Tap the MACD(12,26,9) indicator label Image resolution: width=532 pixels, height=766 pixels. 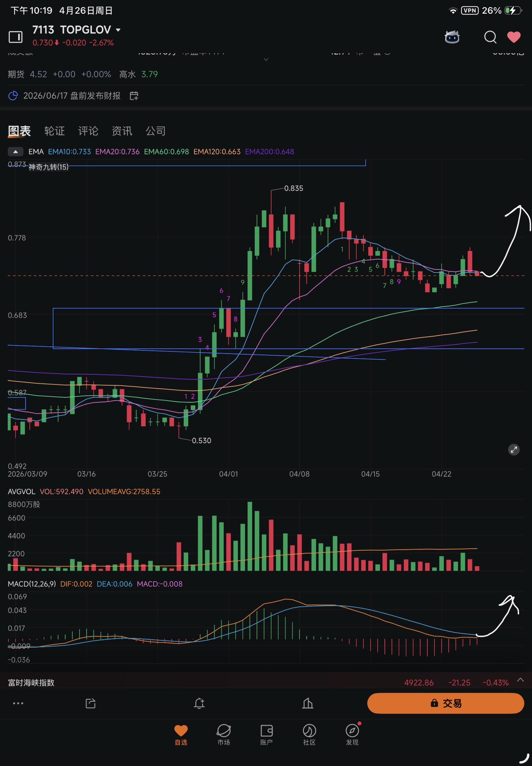click(x=32, y=584)
